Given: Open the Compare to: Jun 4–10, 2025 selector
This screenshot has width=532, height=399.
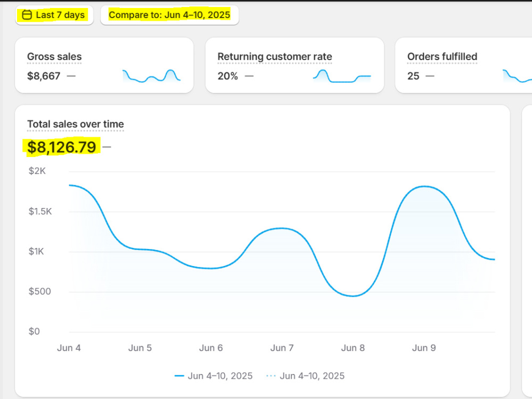Looking at the screenshot, I should [x=170, y=15].
